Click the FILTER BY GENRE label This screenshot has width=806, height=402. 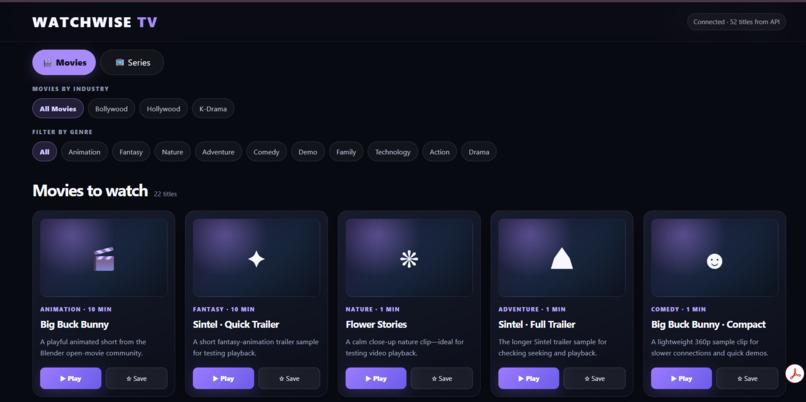point(62,132)
